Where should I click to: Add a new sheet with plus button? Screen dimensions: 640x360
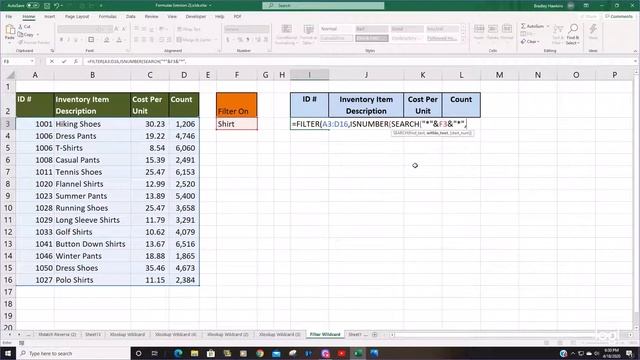pyautogui.click(x=375, y=335)
